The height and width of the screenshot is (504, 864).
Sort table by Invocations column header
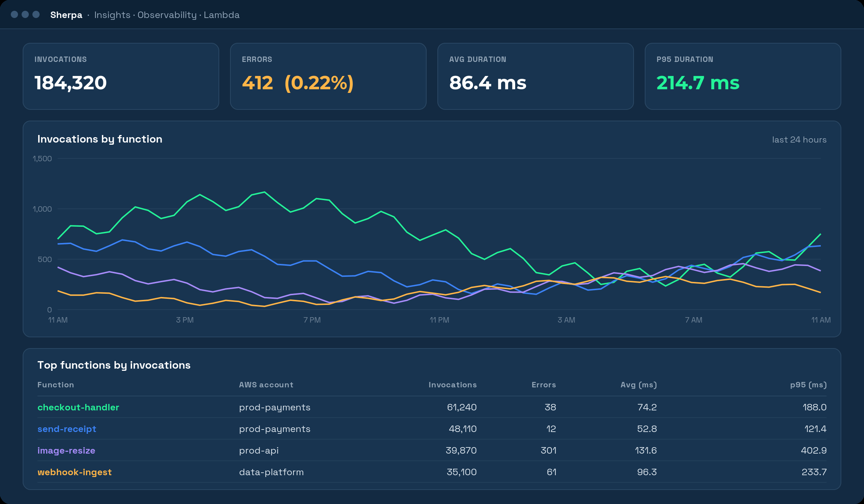click(453, 385)
